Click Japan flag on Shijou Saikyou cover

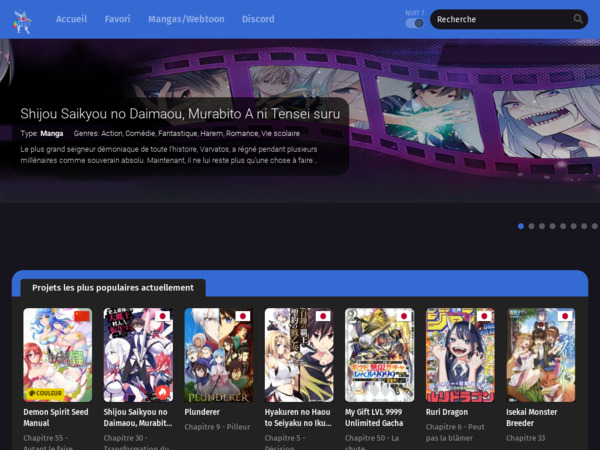(x=162, y=316)
